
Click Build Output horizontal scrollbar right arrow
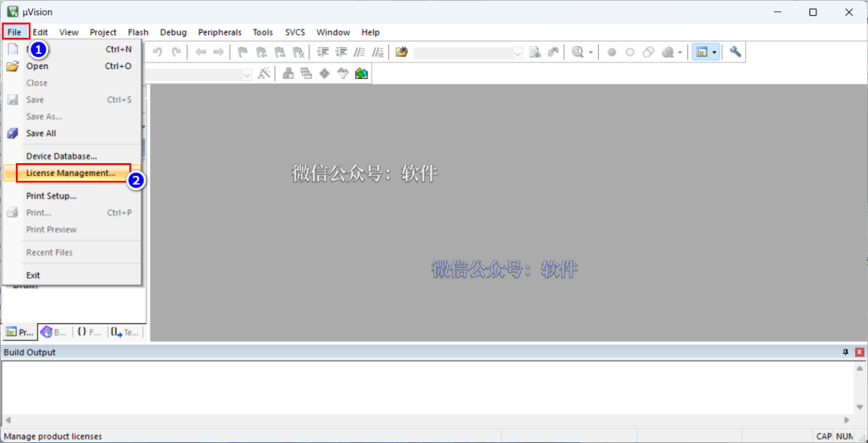pos(846,420)
